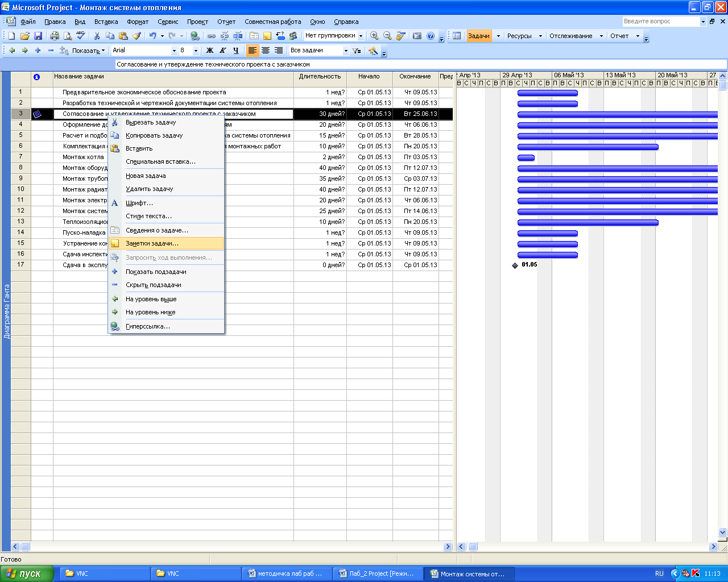The width and height of the screenshot is (728, 582).
Task: Open the 'Все задачи' filter dropdown
Action: [345, 51]
